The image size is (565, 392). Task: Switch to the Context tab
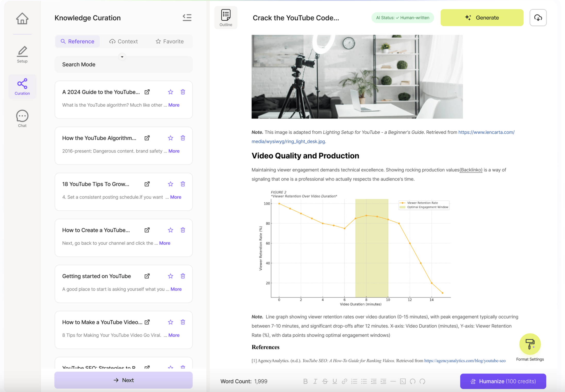123,41
